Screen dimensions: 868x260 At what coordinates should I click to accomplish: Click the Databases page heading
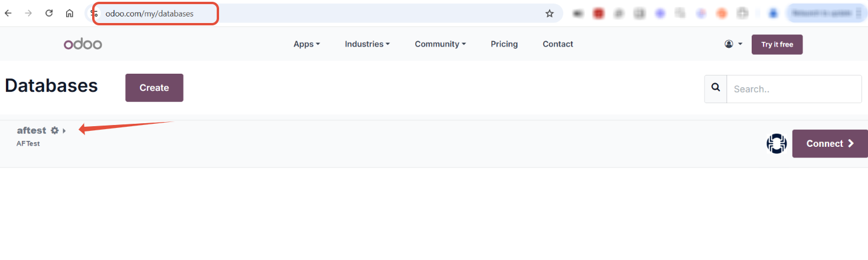pyautogui.click(x=51, y=85)
